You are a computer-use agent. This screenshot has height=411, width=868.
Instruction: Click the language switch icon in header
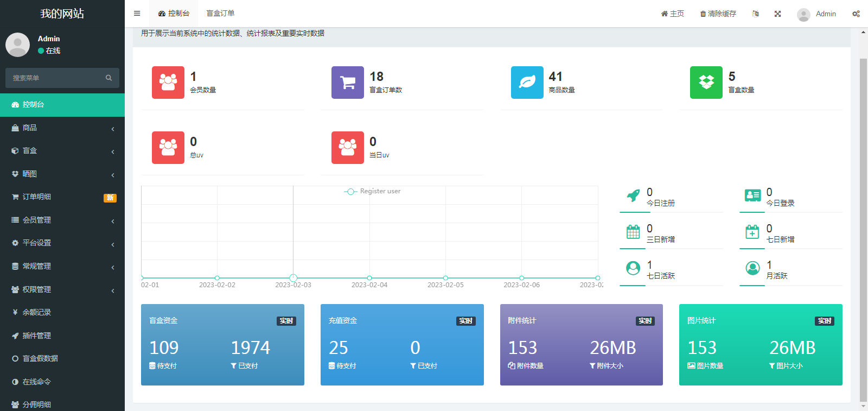(755, 14)
